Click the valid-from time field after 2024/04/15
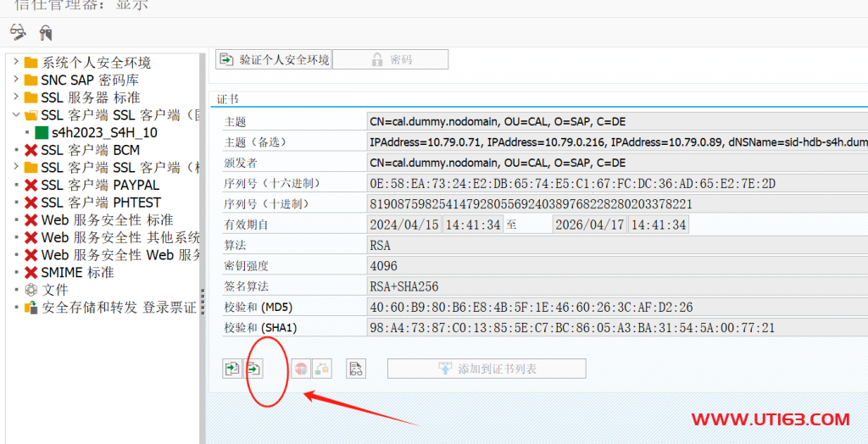The height and width of the screenshot is (444, 868). pyautogui.click(x=472, y=225)
